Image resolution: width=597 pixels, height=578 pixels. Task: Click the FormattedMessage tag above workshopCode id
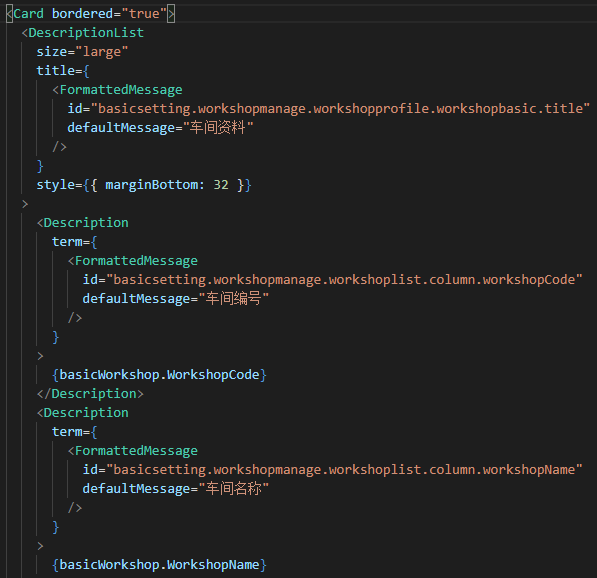(132, 261)
